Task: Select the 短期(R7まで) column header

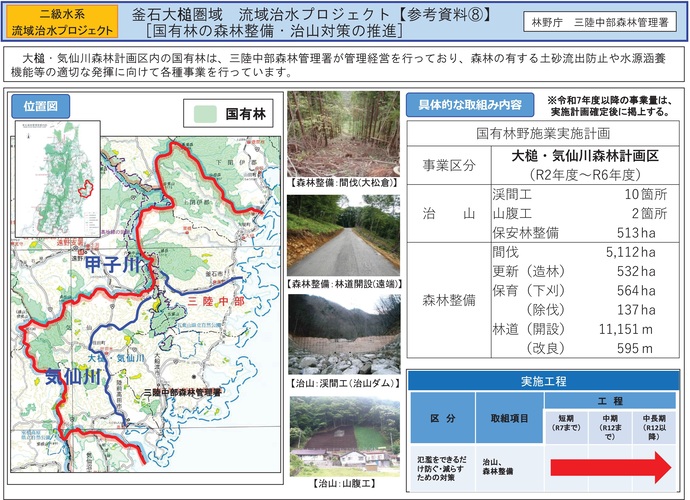Action: pyautogui.click(x=566, y=424)
